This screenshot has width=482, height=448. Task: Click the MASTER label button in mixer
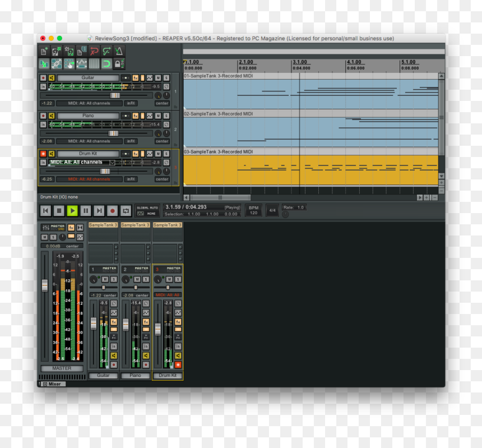[x=62, y=368]
